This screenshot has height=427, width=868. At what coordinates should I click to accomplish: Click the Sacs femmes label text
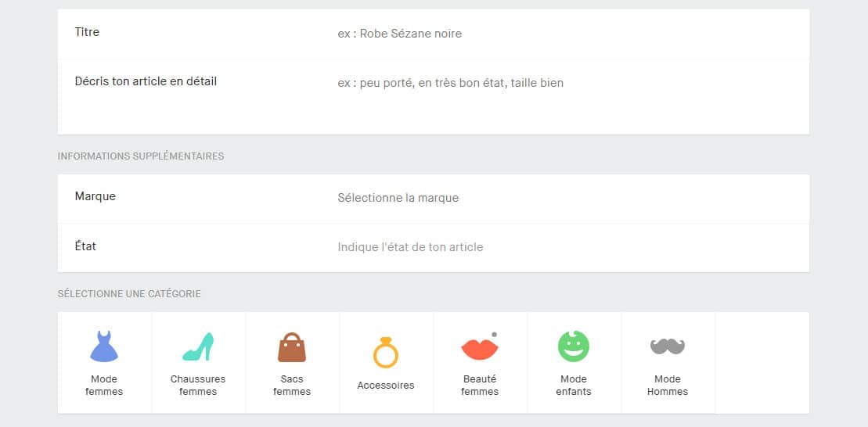[x=292, y=386]
